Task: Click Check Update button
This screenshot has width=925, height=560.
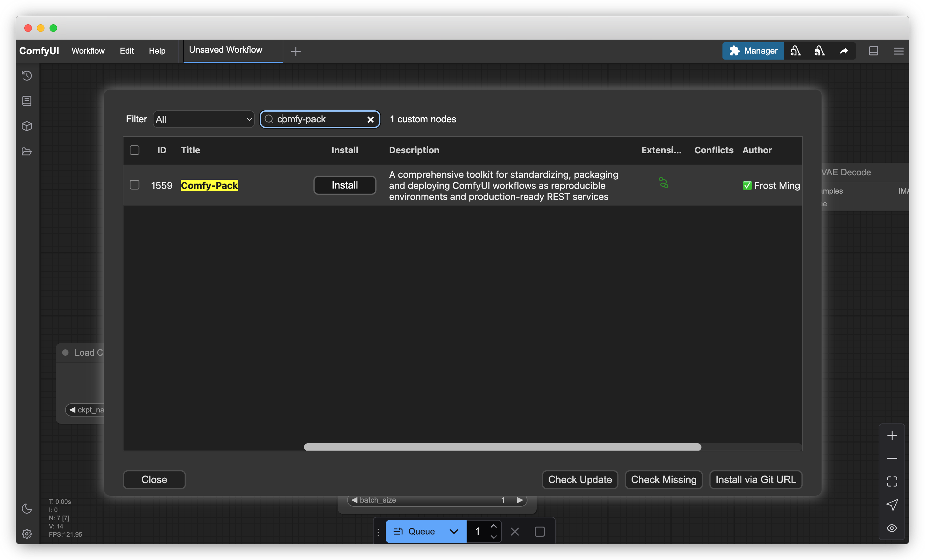Action: (x=580, y=479)
